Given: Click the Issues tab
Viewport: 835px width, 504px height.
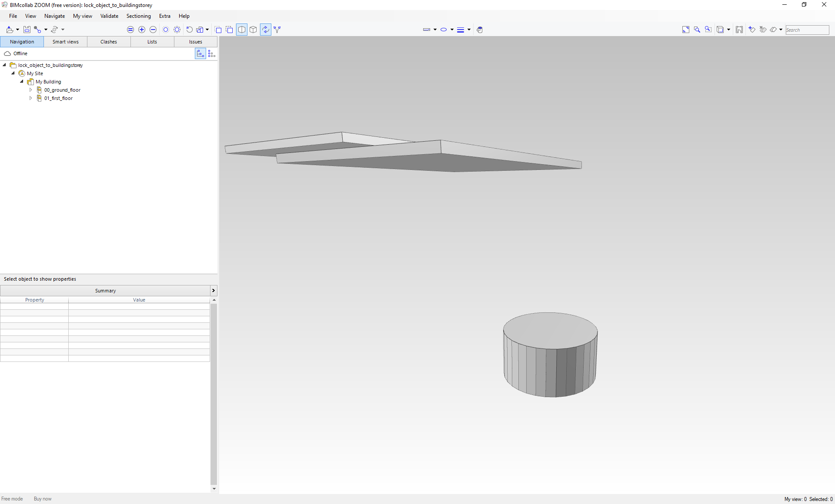Looking at the screenshot, I should point(196,41).
